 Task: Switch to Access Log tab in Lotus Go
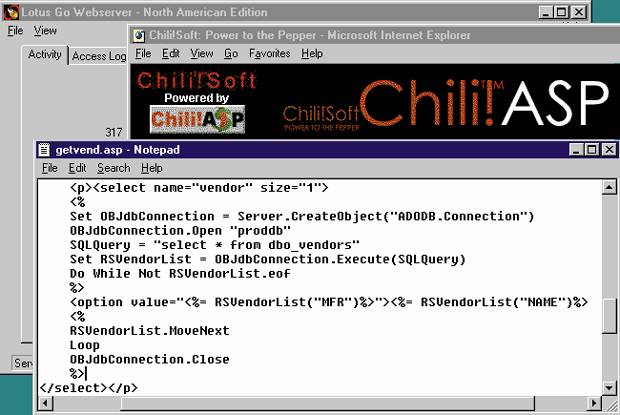99,57
